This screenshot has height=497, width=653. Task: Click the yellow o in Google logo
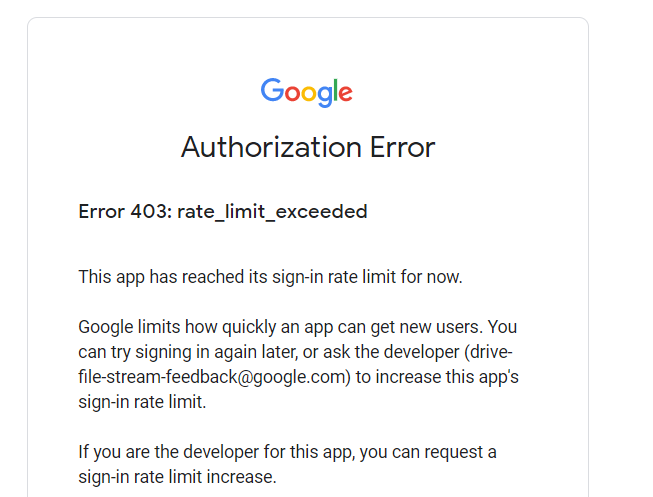[x=309, y=94]
